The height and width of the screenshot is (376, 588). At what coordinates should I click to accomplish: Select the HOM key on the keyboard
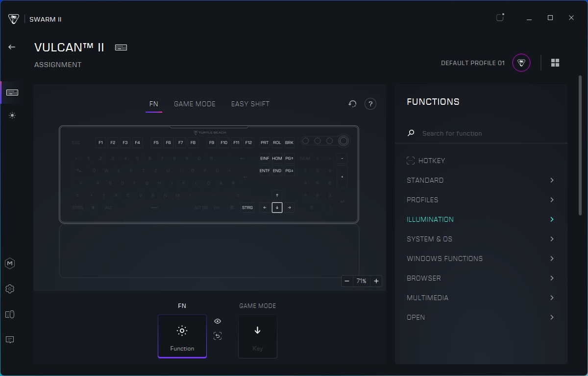coord(277,158)
